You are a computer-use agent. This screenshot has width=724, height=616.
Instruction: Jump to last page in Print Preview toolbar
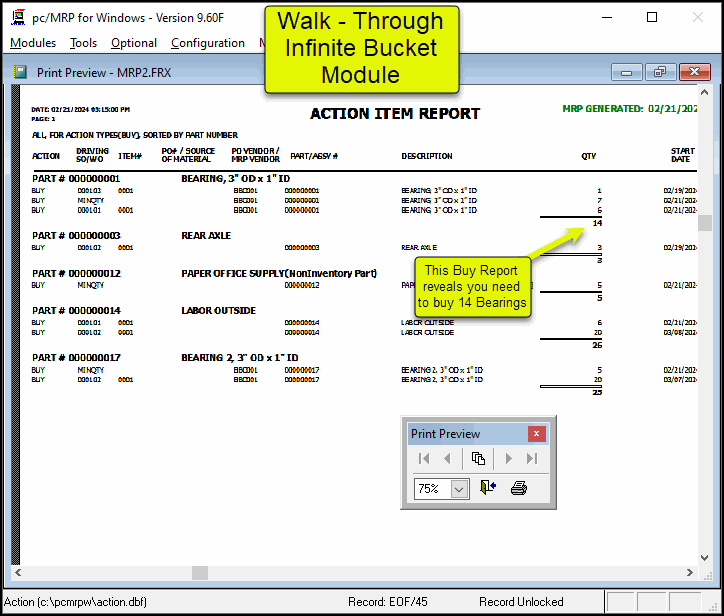(532, 459)
